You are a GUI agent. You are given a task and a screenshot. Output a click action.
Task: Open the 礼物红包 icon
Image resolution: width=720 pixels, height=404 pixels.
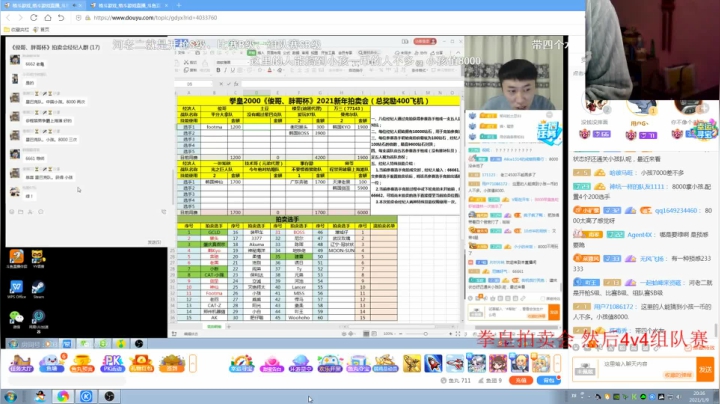point(142,363)
